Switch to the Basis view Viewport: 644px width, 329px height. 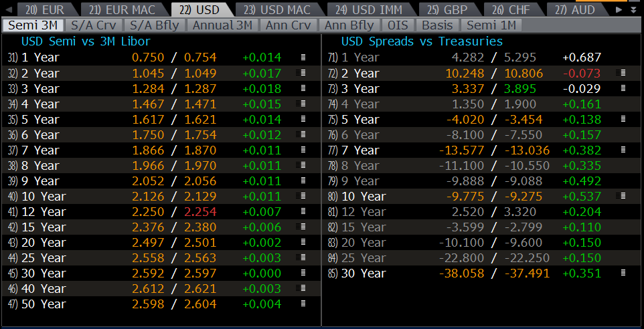point(436,25)
